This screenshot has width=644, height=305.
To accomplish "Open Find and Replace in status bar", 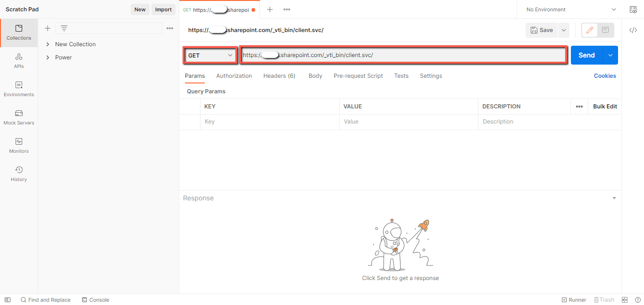I will (45, 300).
